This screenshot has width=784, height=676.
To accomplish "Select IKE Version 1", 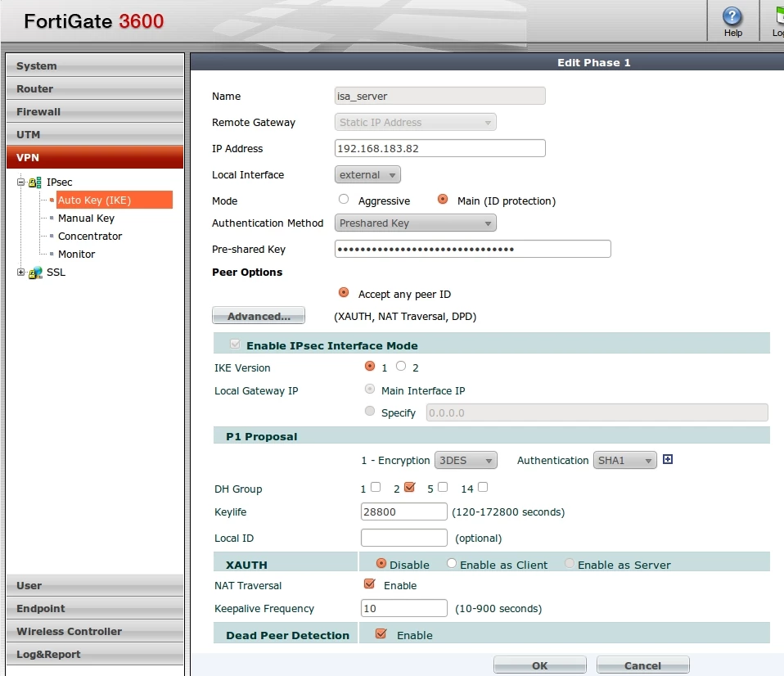I will 370,366.
